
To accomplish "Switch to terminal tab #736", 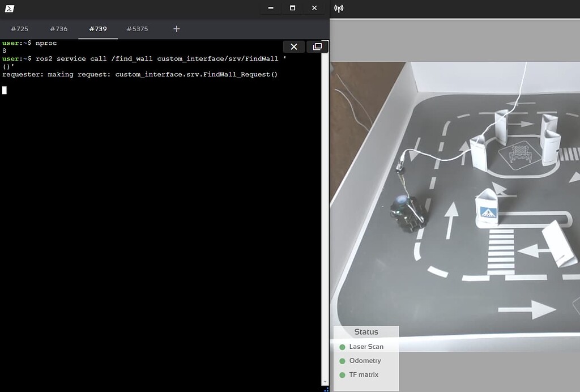I will coord(58,29).
